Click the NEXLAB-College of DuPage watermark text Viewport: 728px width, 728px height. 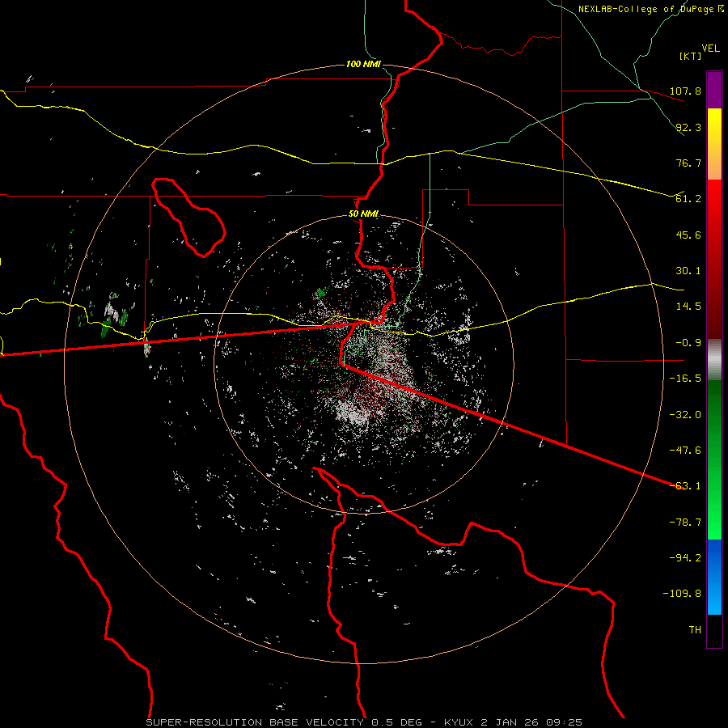(650, 9)
